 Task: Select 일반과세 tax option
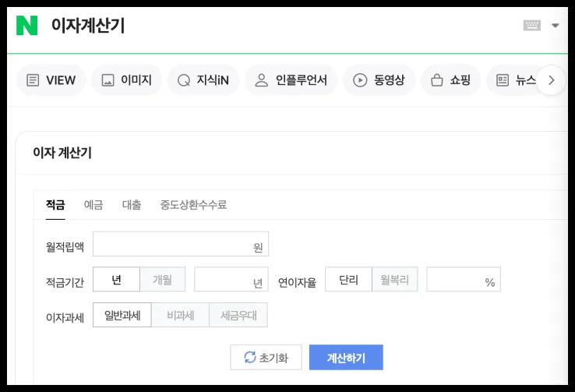pos(122,315)
